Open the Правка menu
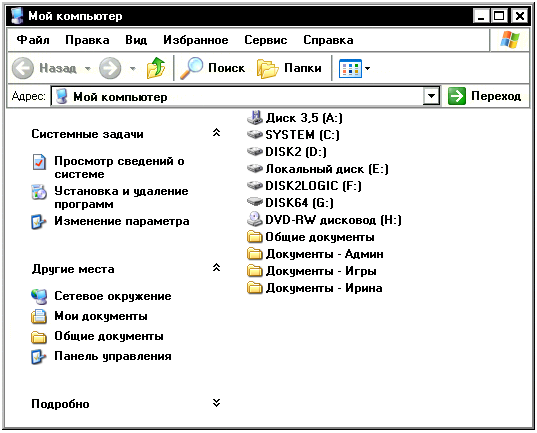The width and height of the screenshot is (537, 433). click(87, 40)
